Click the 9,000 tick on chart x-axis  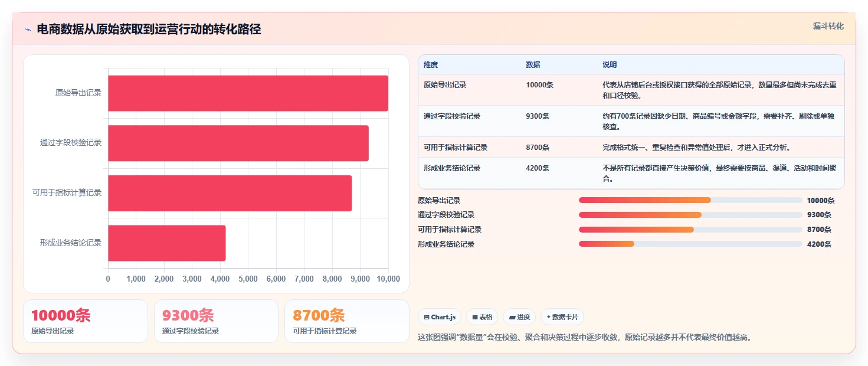pyautogui.click(x=360, y=279)
